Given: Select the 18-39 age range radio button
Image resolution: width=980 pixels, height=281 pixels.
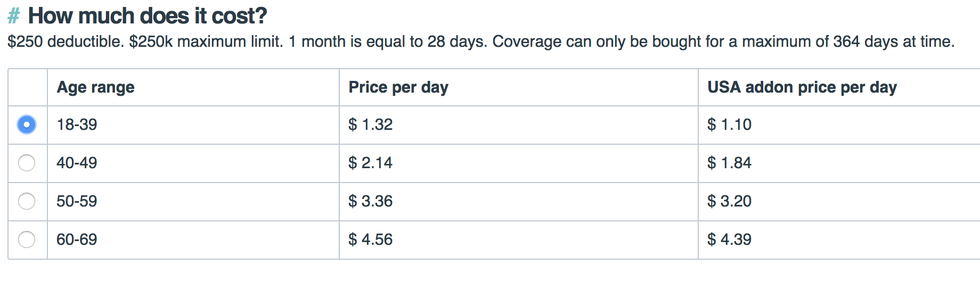Looking at the screenshot, I should coord(27,125).
